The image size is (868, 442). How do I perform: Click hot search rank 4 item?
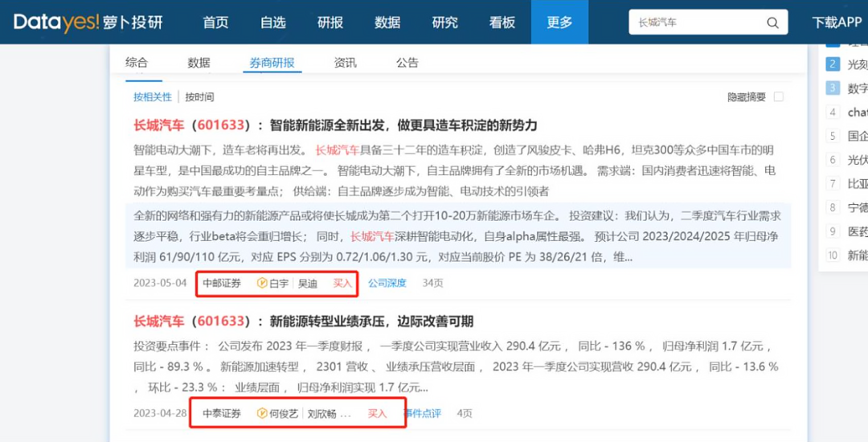click(x=846, y=112)
